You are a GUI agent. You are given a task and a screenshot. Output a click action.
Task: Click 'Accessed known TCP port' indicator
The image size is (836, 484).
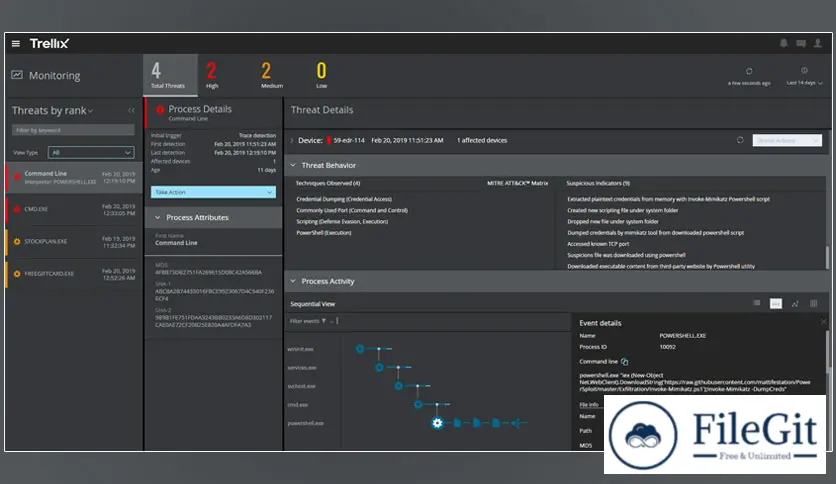coord(598,244)
